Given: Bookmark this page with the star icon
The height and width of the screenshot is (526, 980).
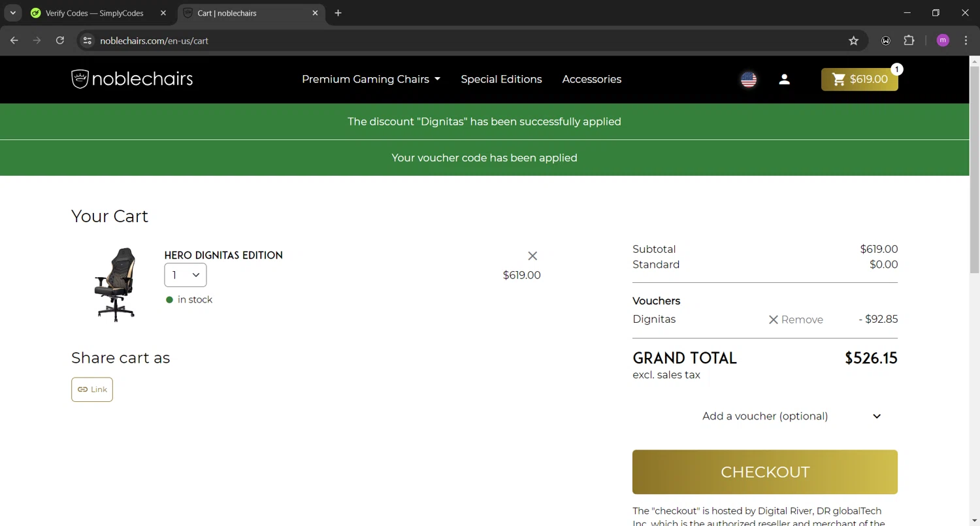Looking at the screenshot, I should click(x=853, y=41).
